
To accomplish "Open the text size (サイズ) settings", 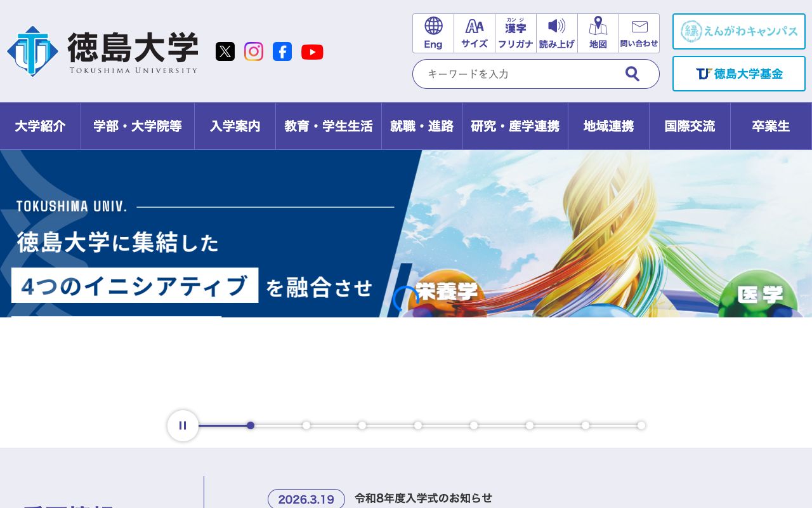I will point(474,33).
